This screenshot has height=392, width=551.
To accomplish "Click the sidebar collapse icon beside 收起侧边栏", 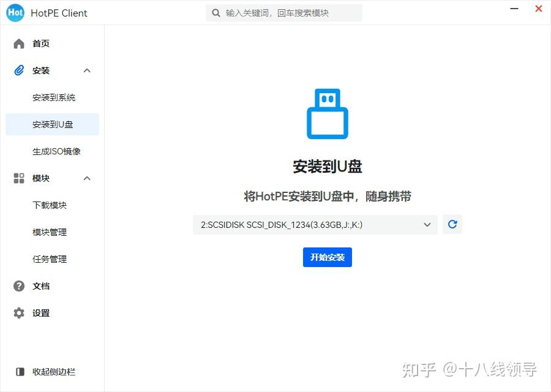I will click(20, 372).
